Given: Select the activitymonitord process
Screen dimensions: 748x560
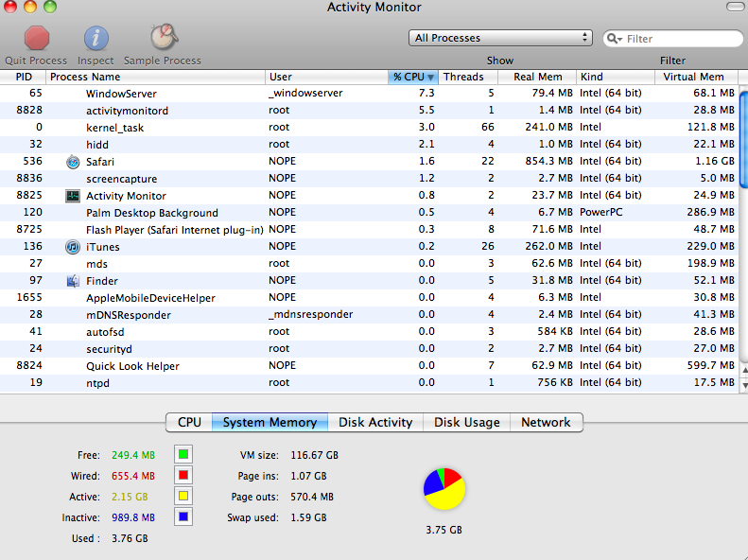Looking at the screenshot, I should [x=370, y=111].
